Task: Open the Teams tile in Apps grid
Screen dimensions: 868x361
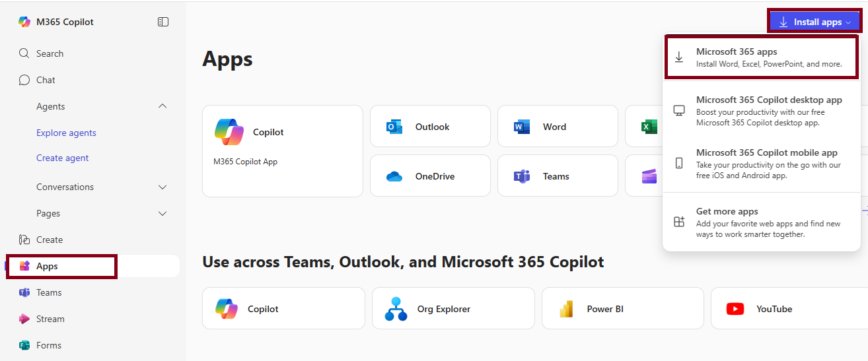Action: [x=557, y=176]
